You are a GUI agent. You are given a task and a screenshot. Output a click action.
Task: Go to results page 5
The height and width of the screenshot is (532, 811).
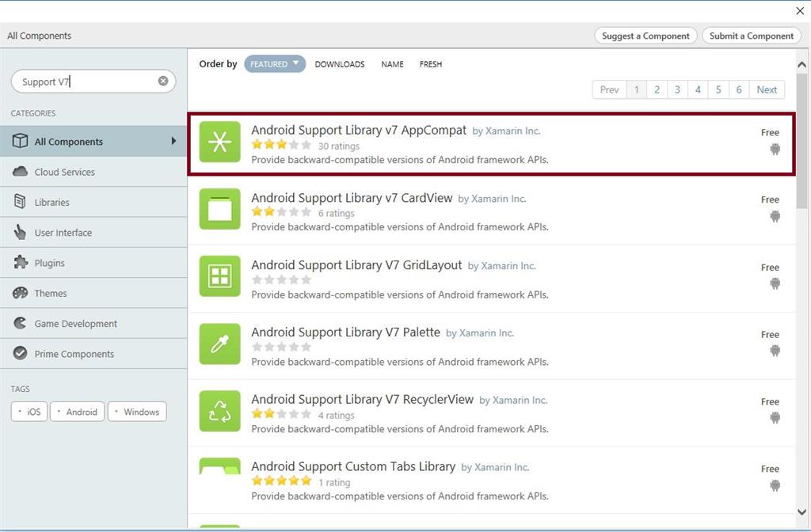[x=718, y=89]
